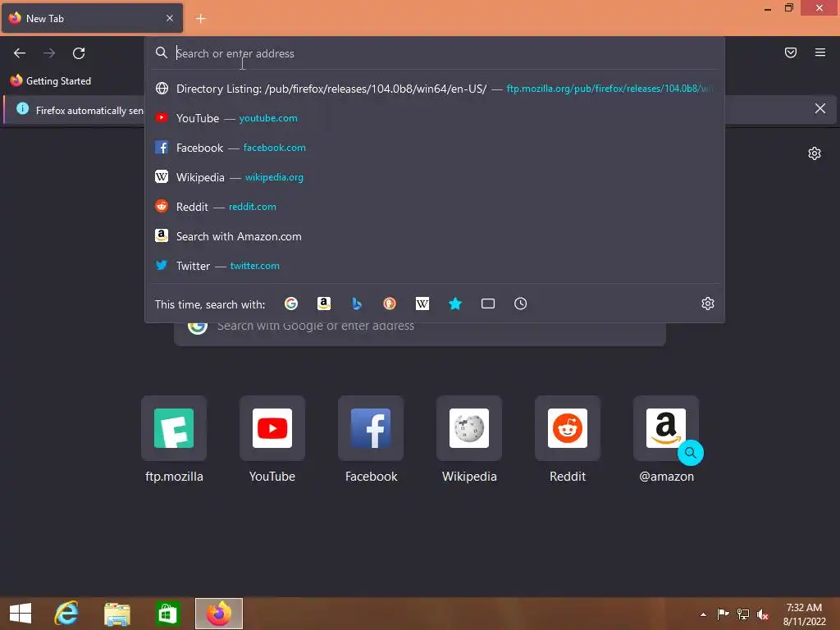Choose the Twitter twitter.com suggestion
This screenshot has width=840, height=630.
435,266
